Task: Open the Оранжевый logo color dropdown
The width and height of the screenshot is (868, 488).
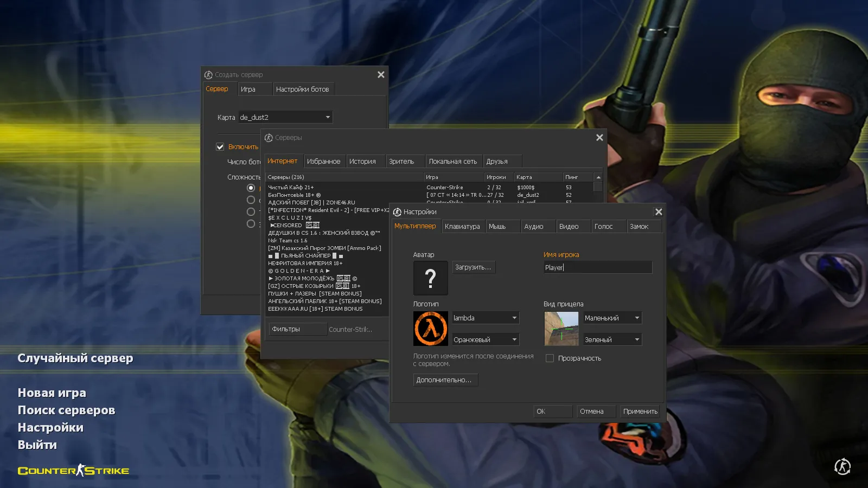Action: [x=513, y=339]
